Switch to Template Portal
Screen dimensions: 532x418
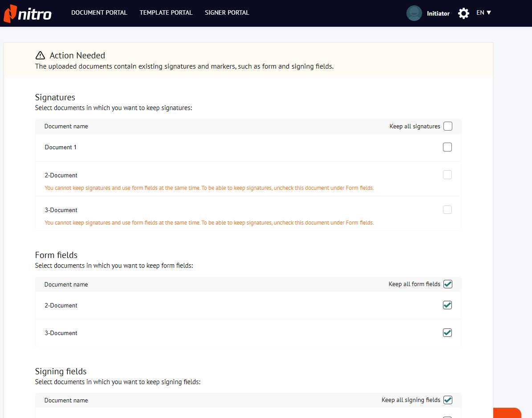click(166, 13)
